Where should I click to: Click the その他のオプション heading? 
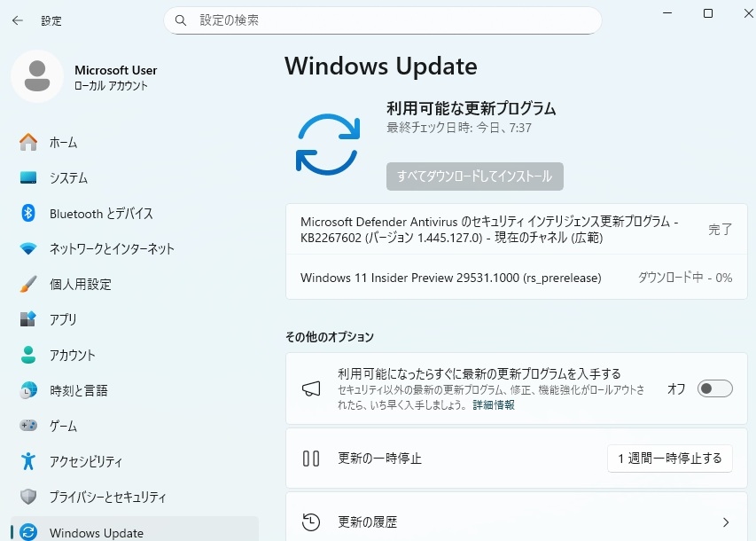coord(330,336)
